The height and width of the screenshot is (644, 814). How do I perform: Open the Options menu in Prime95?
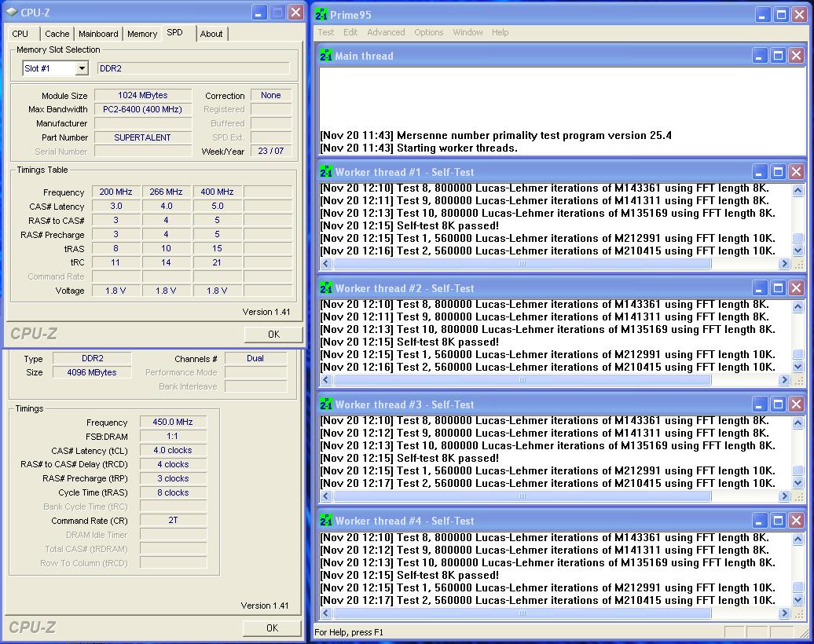point(429,32)
